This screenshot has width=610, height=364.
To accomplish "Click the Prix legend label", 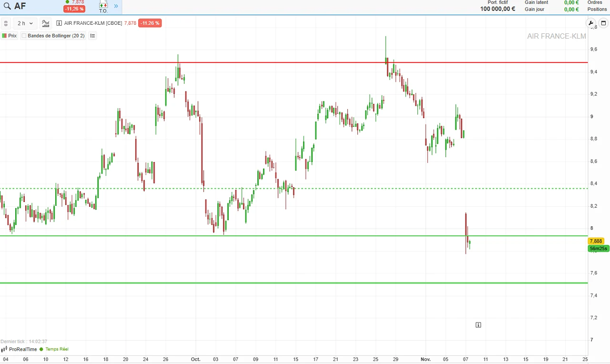I will [x=12, y=36].
